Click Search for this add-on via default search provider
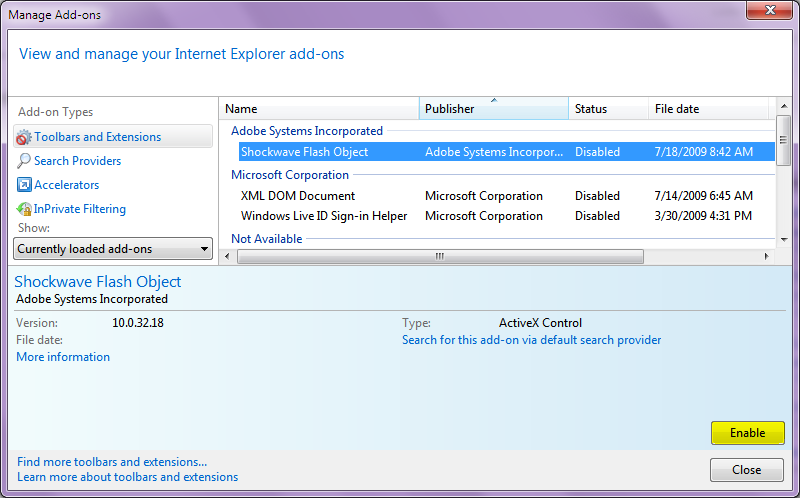Viewport: 800px width, 498px height. tap(532, 340)
